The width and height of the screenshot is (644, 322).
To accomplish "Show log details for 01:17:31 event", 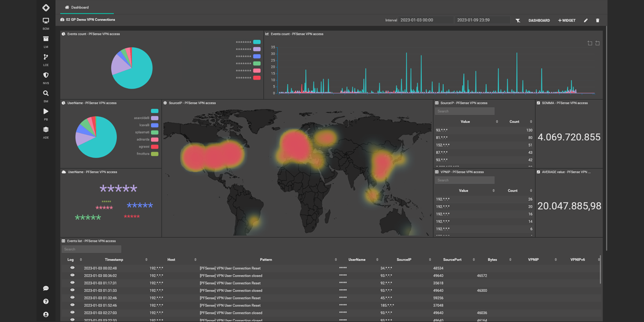I will (x=72, y=283).
